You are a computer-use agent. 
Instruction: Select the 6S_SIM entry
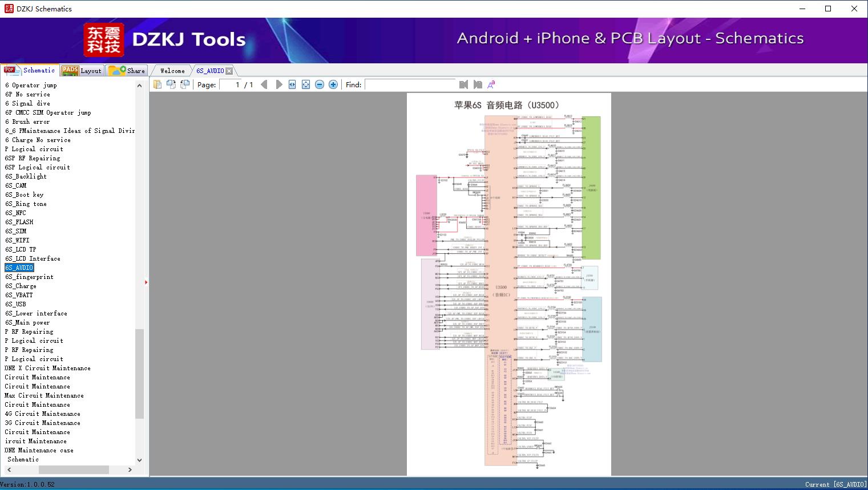[15, 231]
